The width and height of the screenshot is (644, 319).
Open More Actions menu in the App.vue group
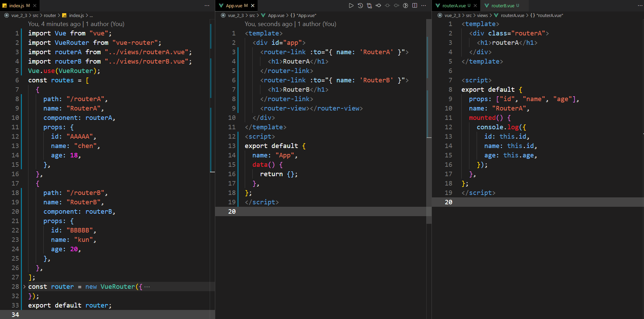(x=424, y=6)
